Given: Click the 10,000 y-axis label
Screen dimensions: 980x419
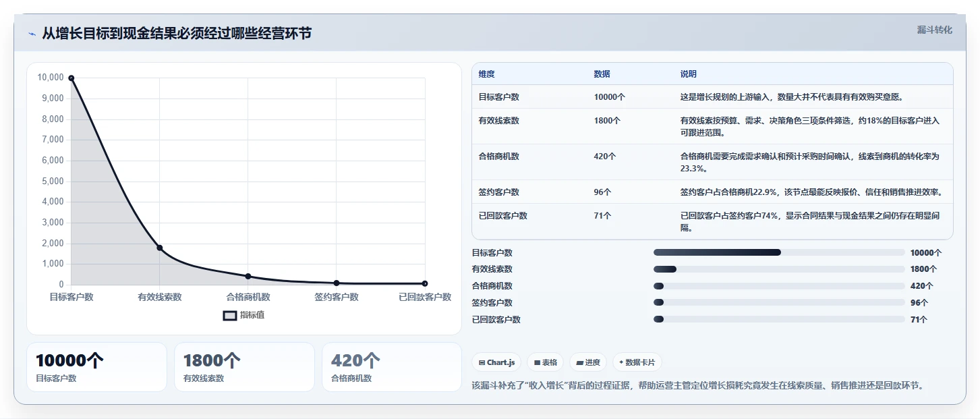Looking at the screenshot, I should (51, 78).
